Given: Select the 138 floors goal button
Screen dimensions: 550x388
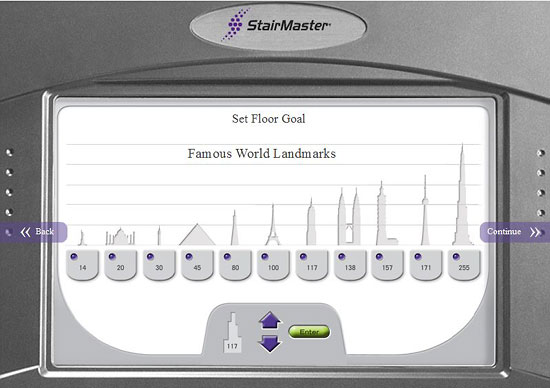Looking at the screenshot, I should point(350,265).
